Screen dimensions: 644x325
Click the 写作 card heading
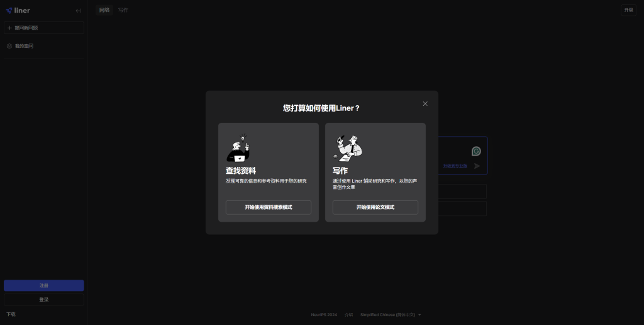point(340,171)
